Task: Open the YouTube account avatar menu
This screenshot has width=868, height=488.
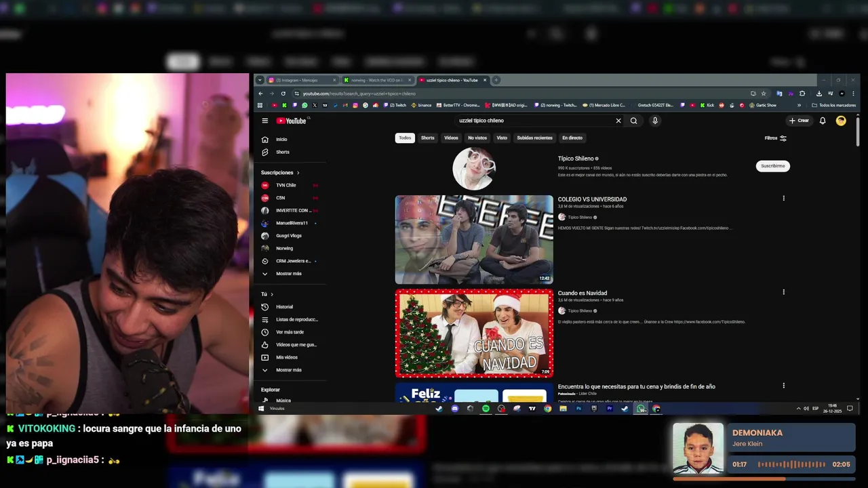Action: (x=841, y=121)
